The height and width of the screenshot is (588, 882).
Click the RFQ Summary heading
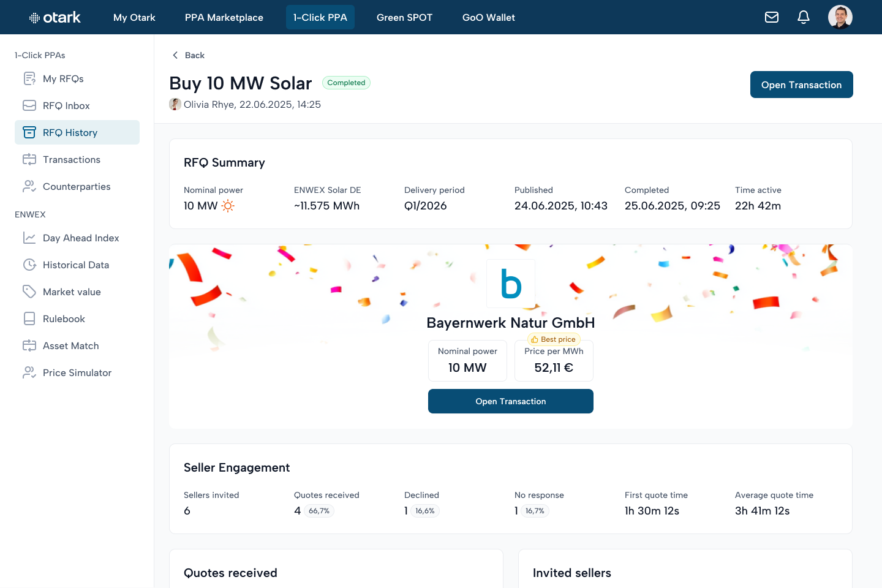tap(225, 162)
